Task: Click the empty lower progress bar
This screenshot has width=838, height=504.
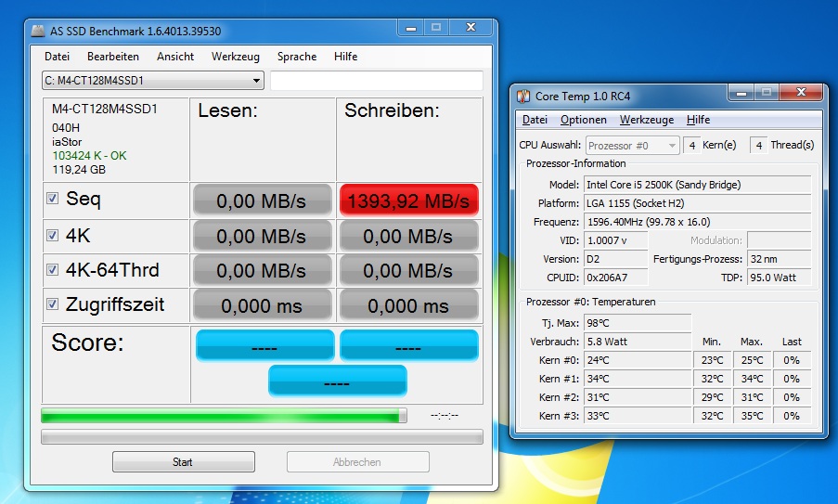Action: (x=262, y=436)
